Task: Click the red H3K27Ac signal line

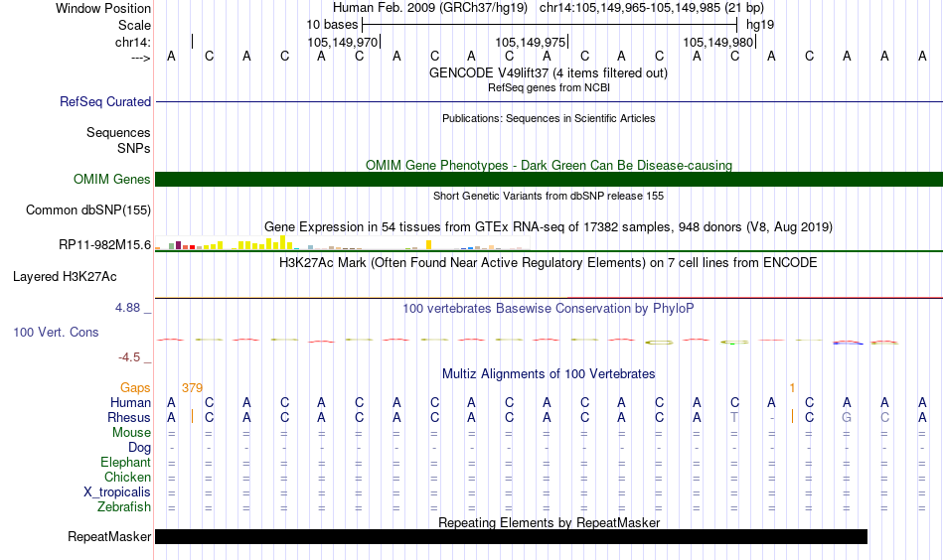Action: [755, 297]
